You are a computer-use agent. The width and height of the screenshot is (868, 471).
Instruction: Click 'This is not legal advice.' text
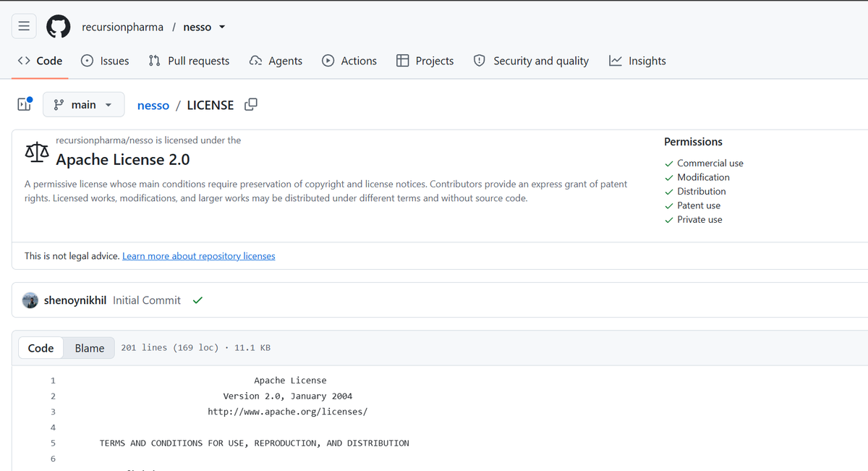72,256
